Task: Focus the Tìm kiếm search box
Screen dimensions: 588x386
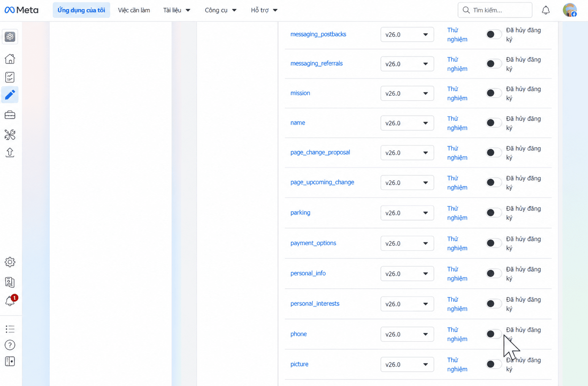Action: [495, 10]
